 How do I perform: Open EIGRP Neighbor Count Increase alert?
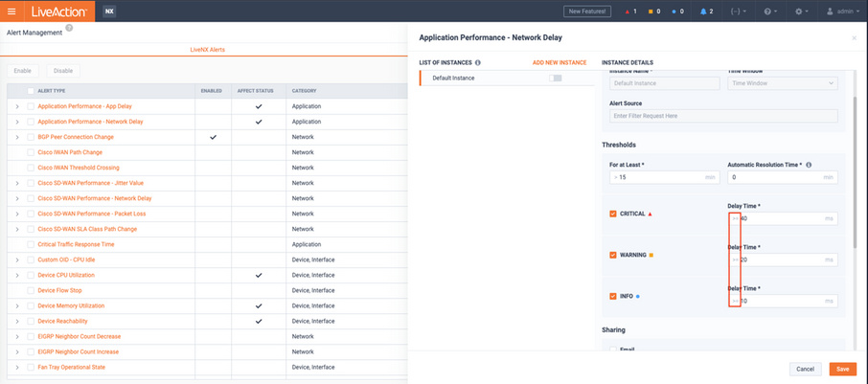(x=80, y=351)
